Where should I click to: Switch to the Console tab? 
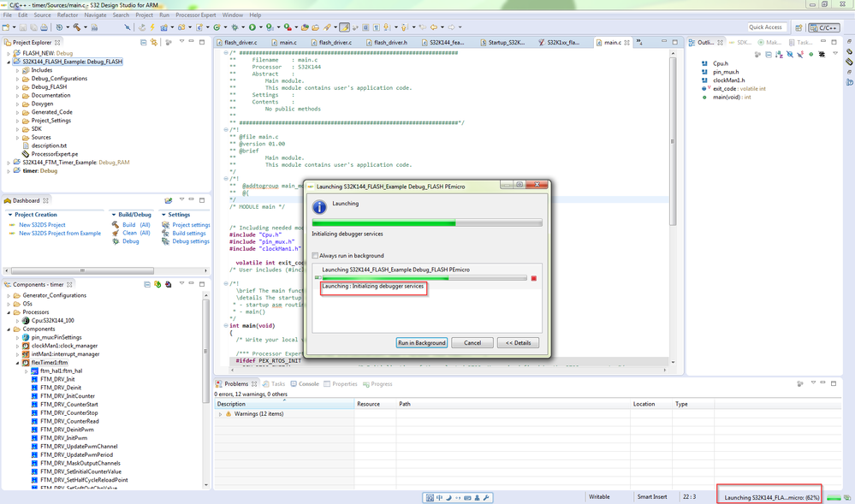(x=305, y=384)
